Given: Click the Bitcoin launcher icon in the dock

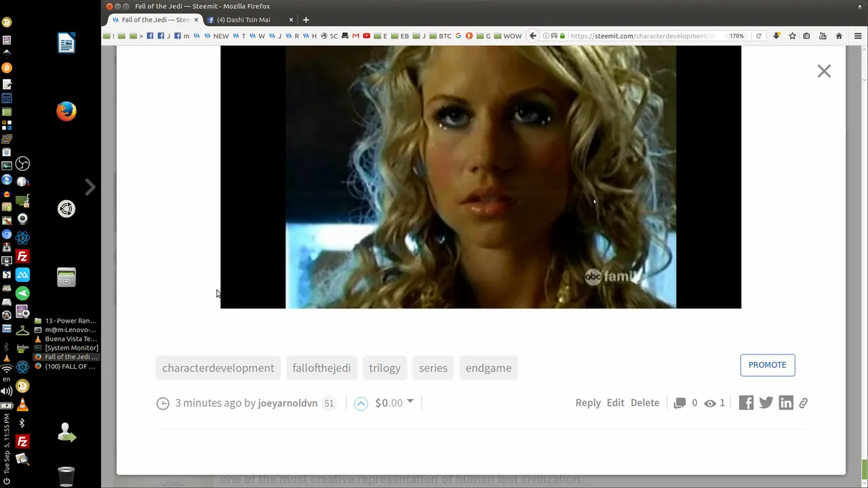Looking at the screenshot, I should 7,68.
